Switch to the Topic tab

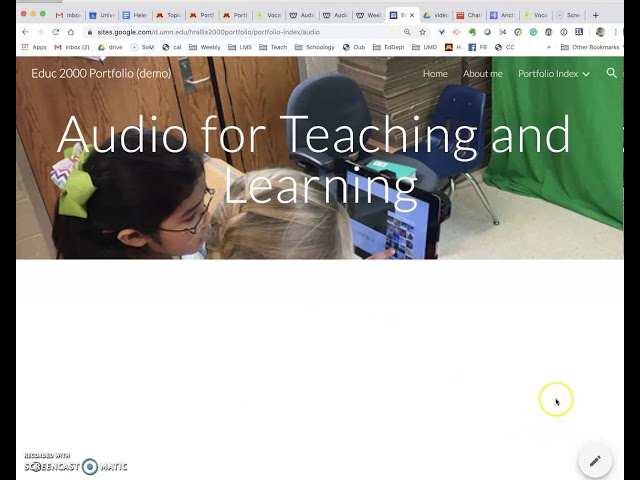[x=168, y=15]
